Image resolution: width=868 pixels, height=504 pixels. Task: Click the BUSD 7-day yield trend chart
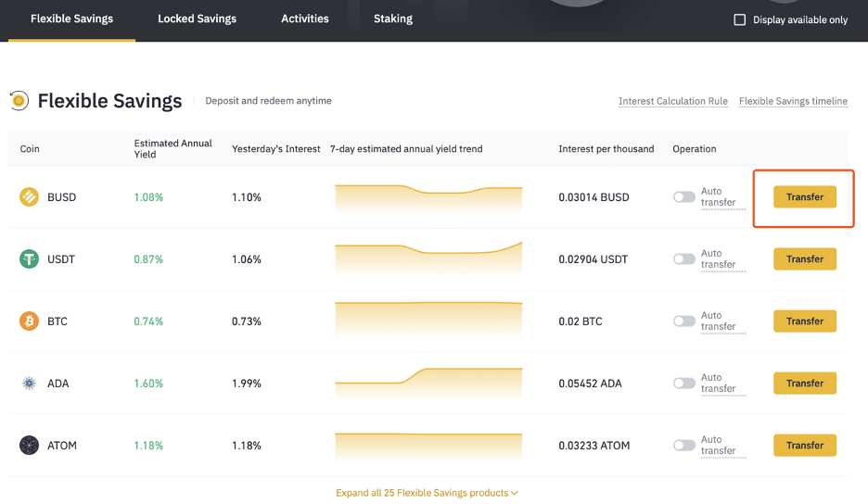click(428, 198)
